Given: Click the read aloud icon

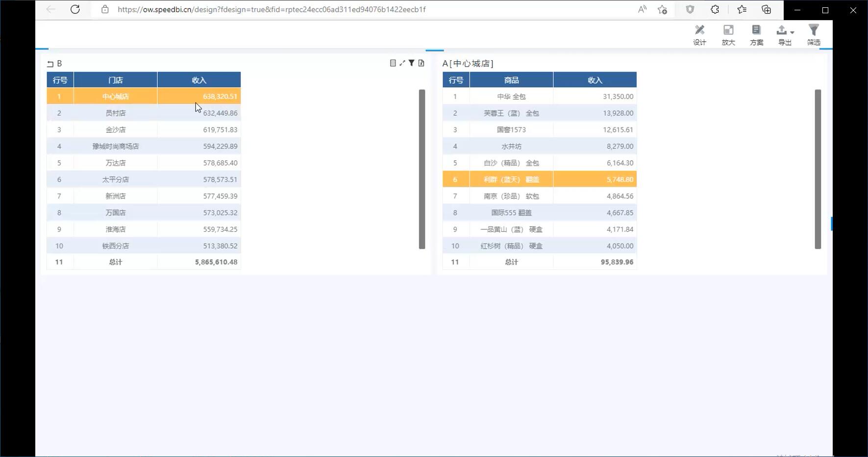Looking at the screenshot, I should point(642,9).
